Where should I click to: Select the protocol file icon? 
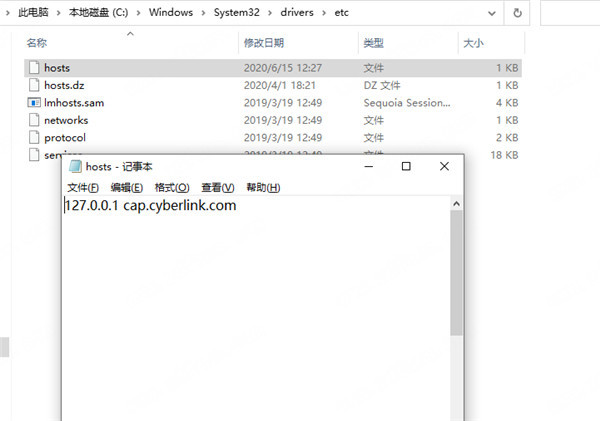(34, 137)
